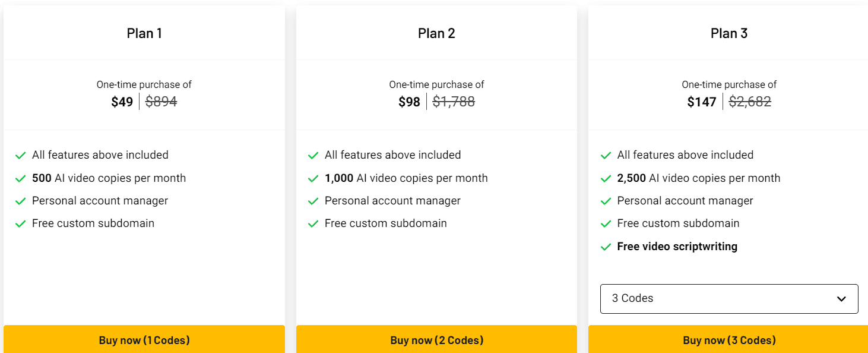The width and height of the screenshot is (868, 353).
Task: Click the Buy now (1 Codes) button
Action: (144, 340)
